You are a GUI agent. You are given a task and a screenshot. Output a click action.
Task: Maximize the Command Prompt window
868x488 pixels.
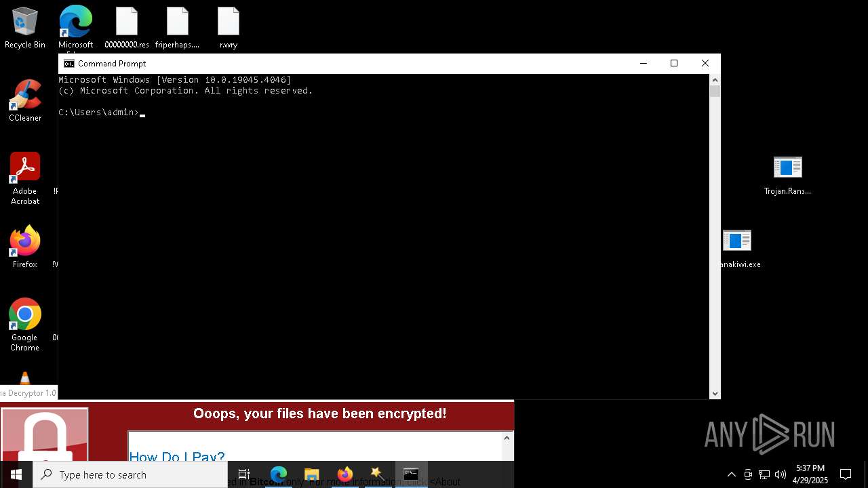tap(674, 64)
